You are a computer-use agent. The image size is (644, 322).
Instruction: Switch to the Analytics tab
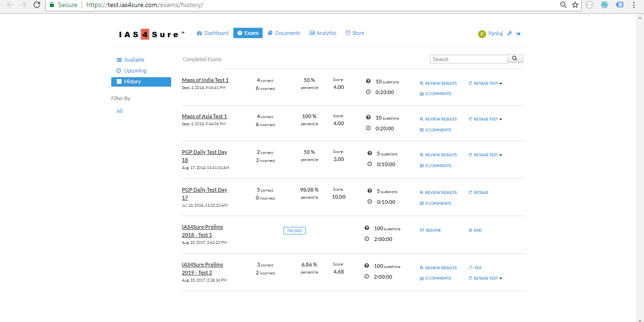[x=323, y=33]
